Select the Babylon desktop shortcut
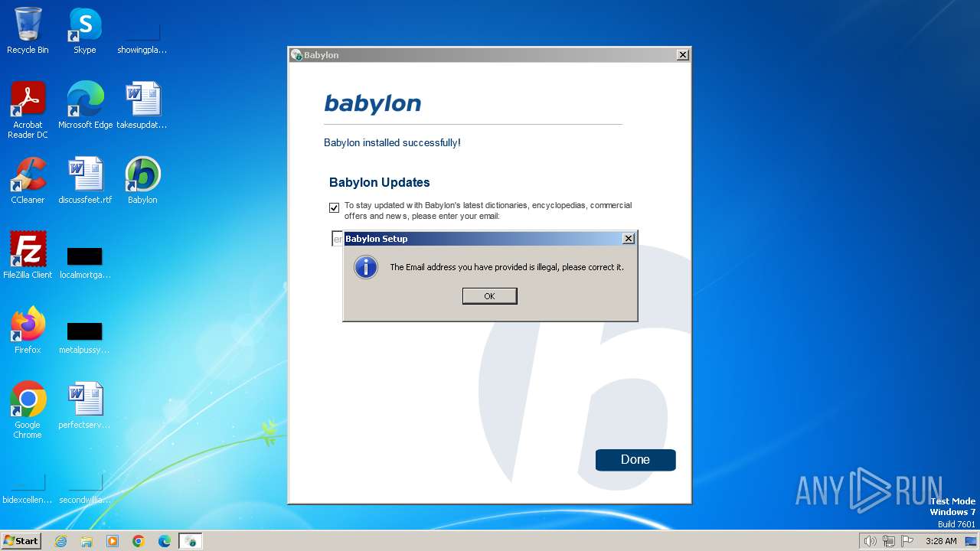Screen dimensions: 980x551 click(x=142, y=181)
